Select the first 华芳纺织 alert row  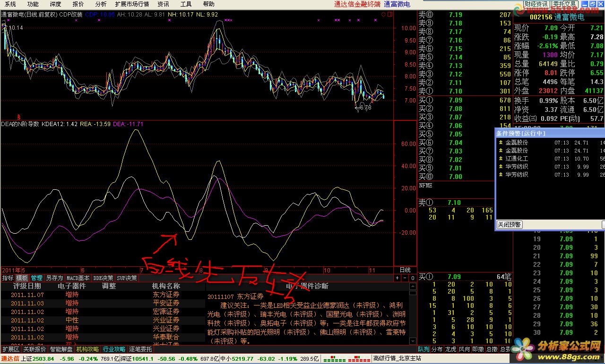tap(551, 167)
